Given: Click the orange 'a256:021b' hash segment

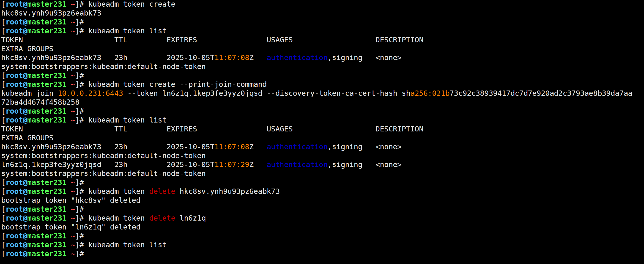Looking at the screenshot, I should pyautogui.click(x=430, y=93).
